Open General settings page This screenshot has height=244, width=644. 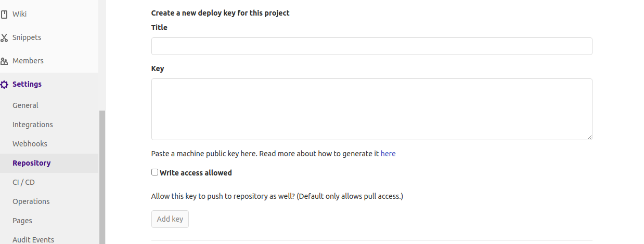(x=25, y=105)
